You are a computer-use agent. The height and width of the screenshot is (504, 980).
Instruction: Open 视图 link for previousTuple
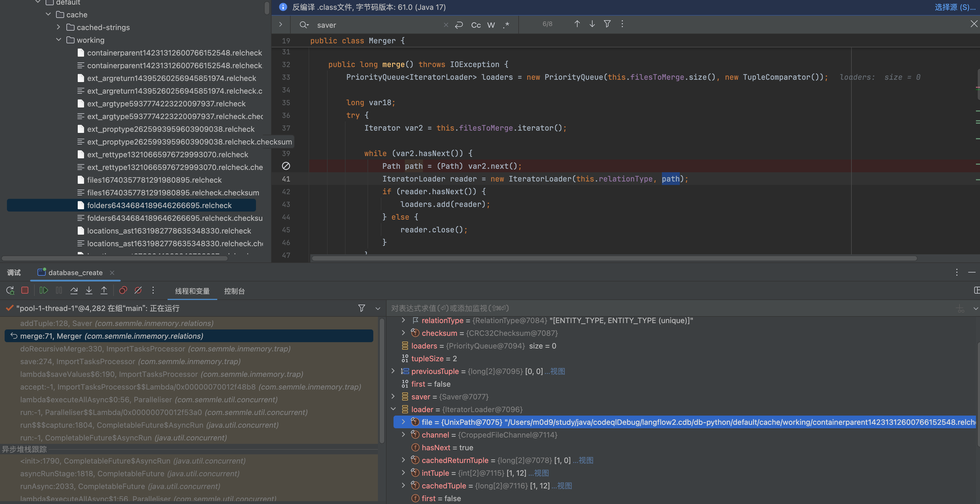pyautogui.click(x=558, y=371)
